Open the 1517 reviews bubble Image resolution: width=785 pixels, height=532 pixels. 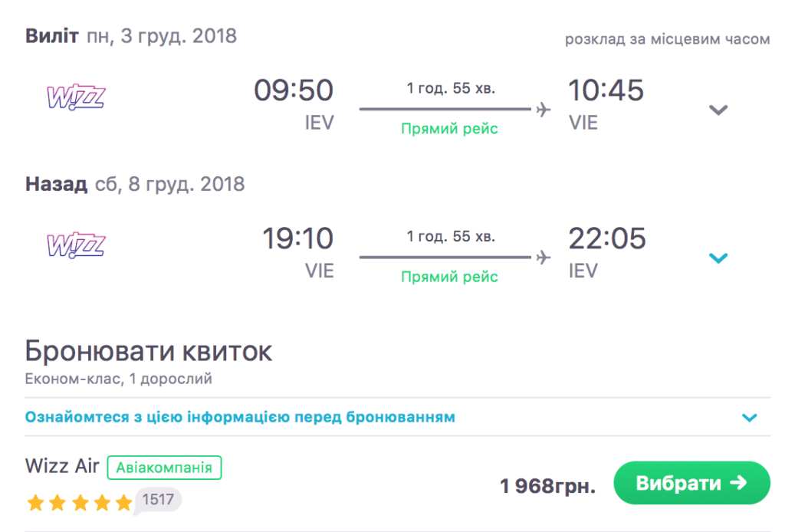point(158,501)
